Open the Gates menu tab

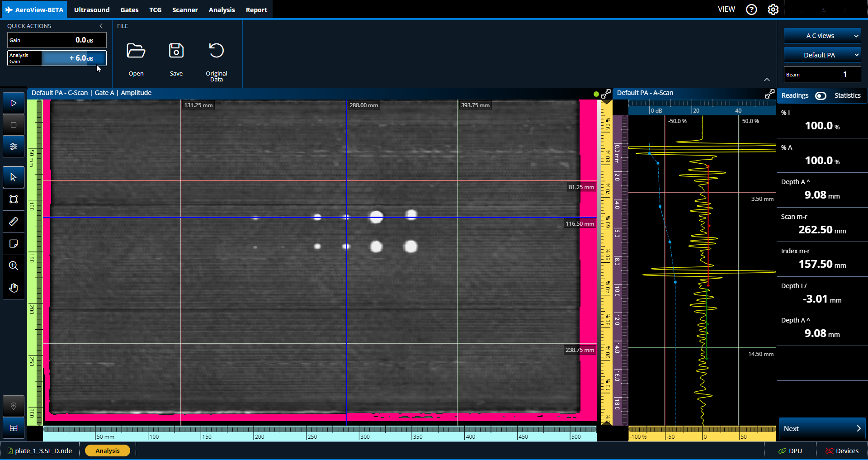pyautogui.click(x=129, y=10)
